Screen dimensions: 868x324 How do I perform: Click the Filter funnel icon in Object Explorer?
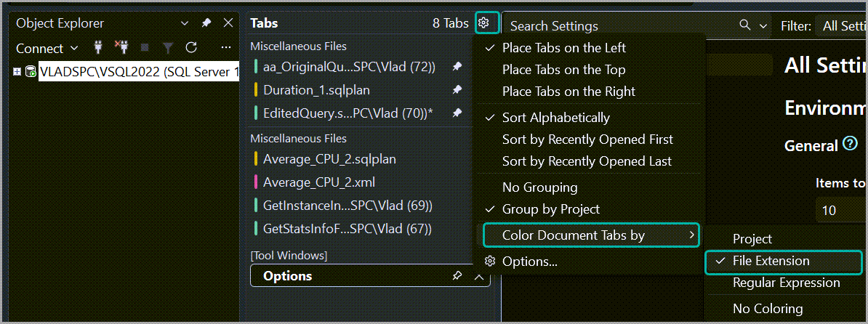pyautogui.click(x=168, y=48)
